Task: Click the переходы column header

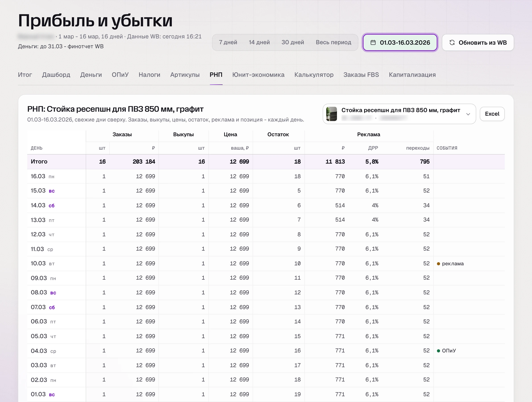Action: pos(418,148)
